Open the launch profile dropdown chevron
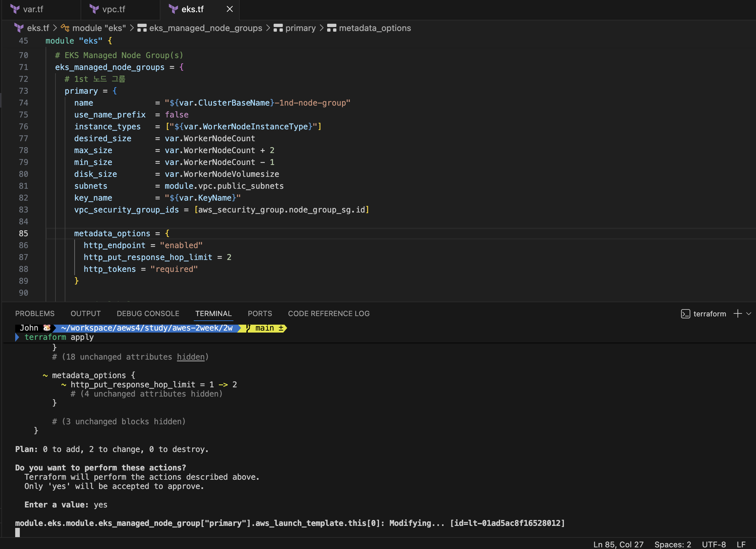The image size is (756, 549). (x=749, y=313)
